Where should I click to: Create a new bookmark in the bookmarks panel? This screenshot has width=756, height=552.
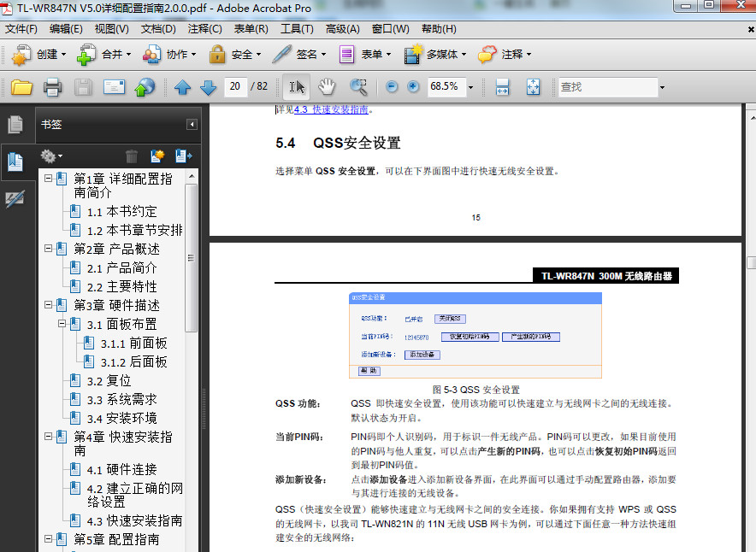(x=157, y=156)
